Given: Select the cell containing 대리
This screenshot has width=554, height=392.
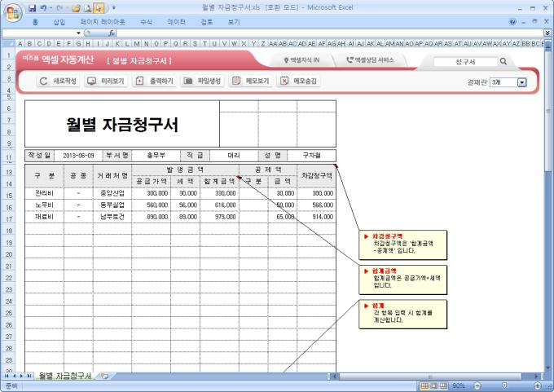Looking at the screenshot, I should (234, 156).
